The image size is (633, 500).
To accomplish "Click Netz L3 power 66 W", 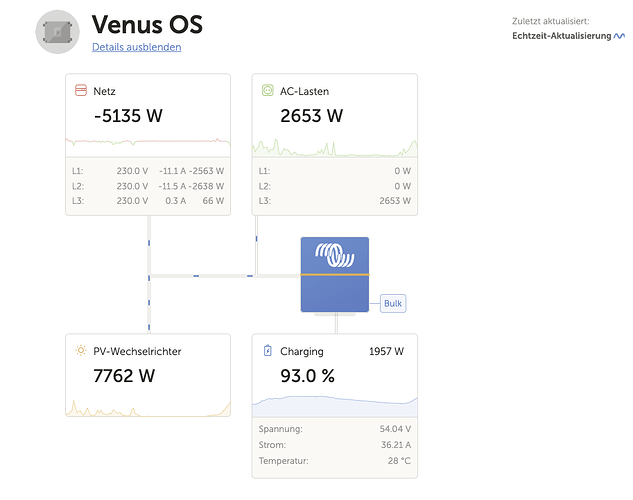I will pos(213,201).
